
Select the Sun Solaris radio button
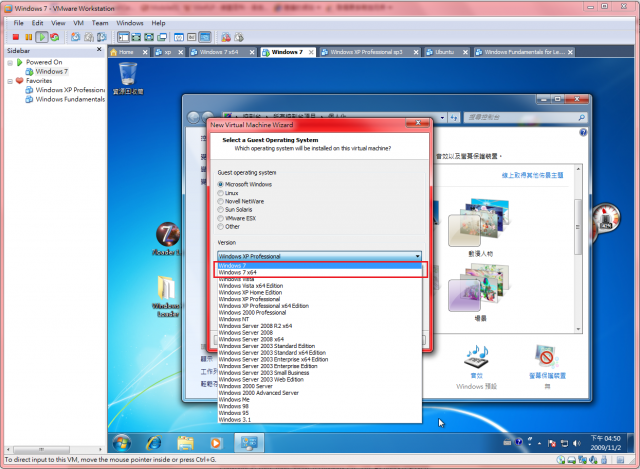[x=220, y=210]
